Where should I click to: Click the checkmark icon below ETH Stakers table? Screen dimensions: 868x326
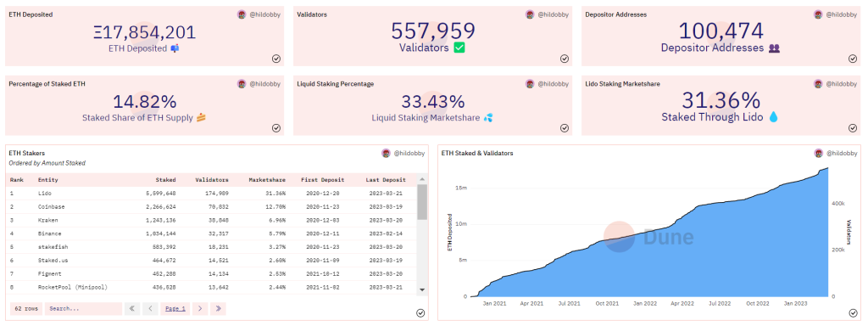point(420,313)
